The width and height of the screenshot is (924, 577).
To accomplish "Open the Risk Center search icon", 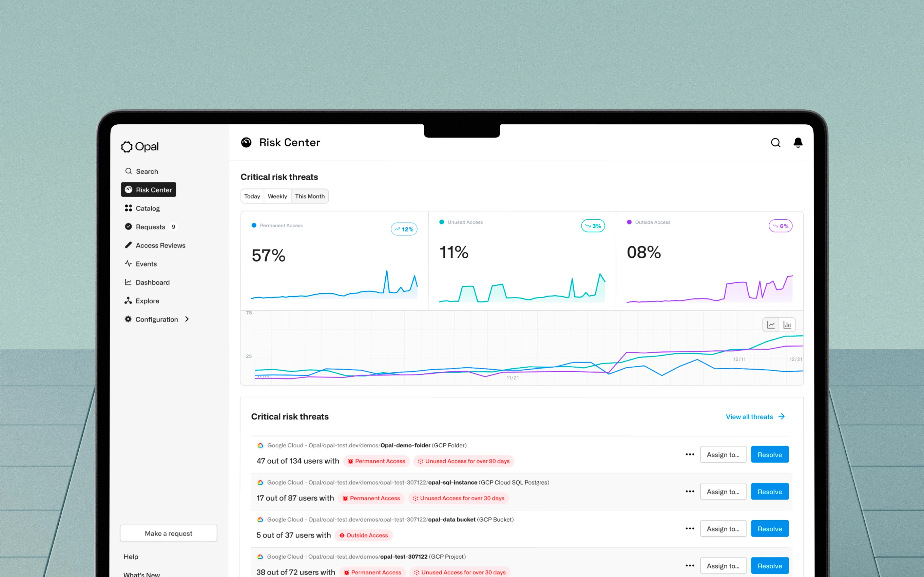I will (775, 142).
